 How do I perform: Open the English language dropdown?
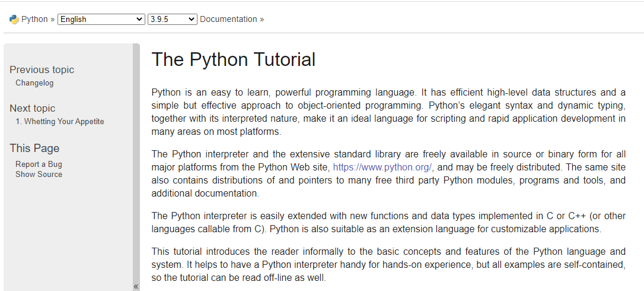tap(101, 20)
